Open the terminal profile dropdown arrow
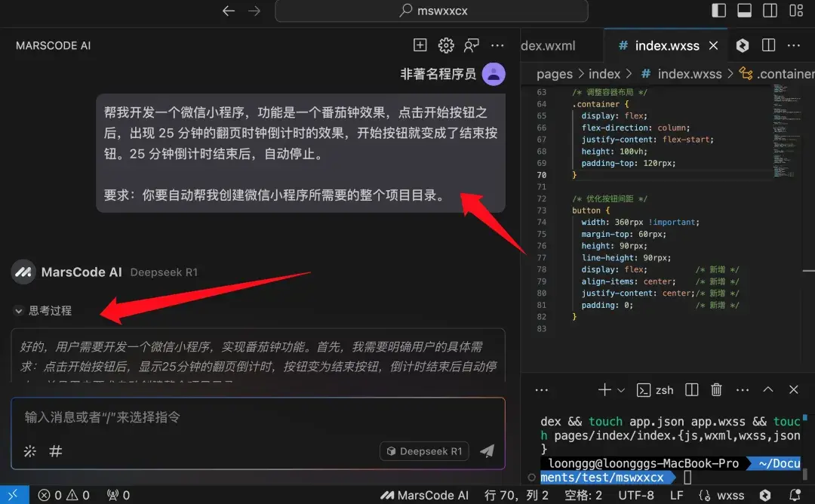The image size is (815, 504). coord(622,389)
